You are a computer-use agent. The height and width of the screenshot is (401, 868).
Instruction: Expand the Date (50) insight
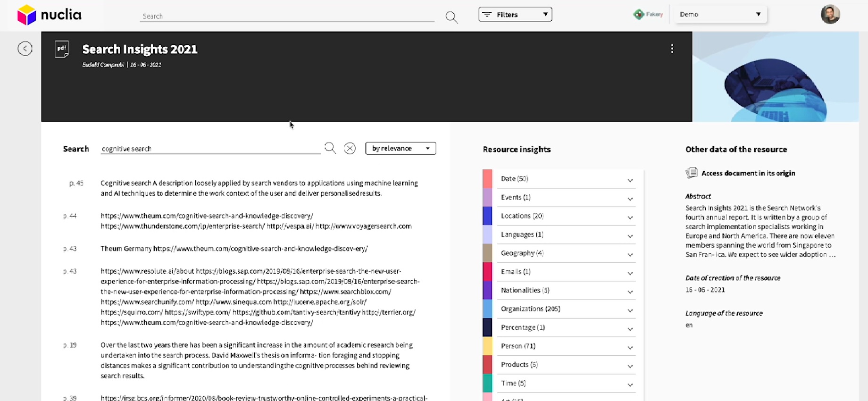(566, 179)
